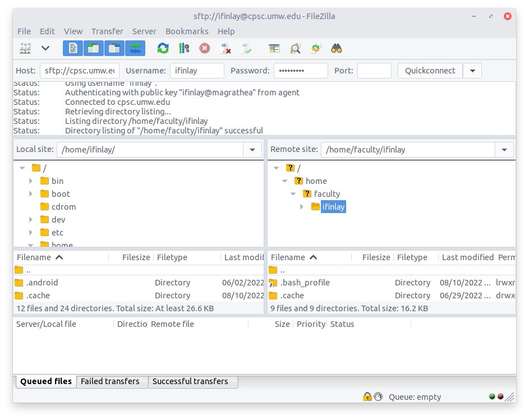Click the Remote site path field
The height and width of the screenshot is (420, 529).
click(x=408, y=150)
